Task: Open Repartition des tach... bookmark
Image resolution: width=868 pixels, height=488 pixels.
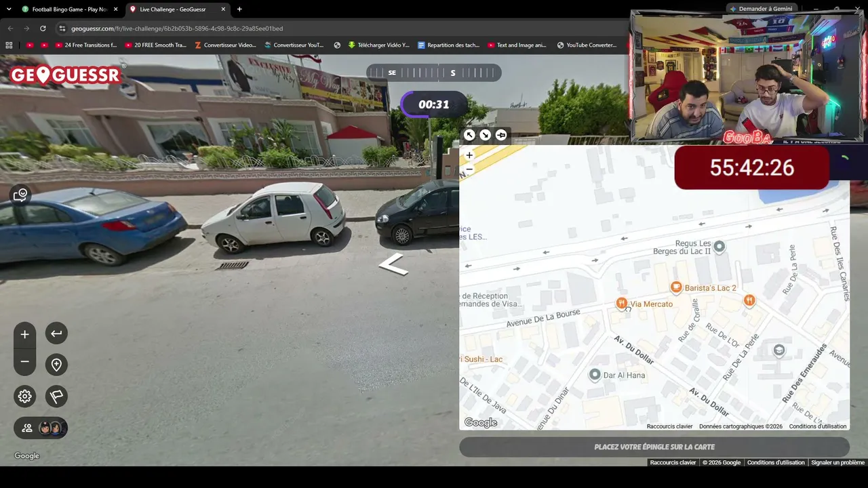Action: click(x=449, y=45)
